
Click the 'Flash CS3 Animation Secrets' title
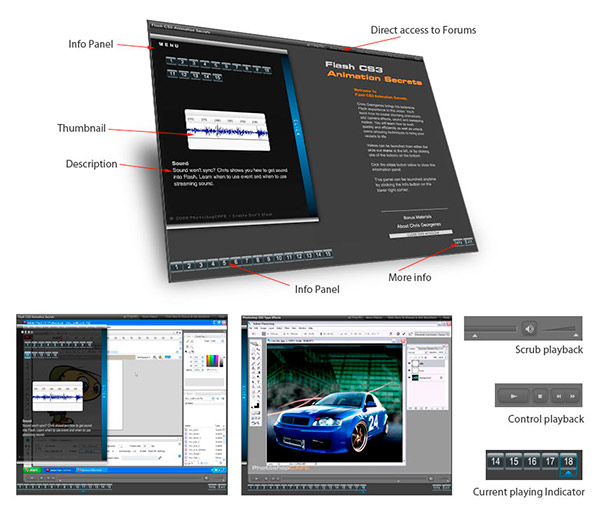coord(373,73)
